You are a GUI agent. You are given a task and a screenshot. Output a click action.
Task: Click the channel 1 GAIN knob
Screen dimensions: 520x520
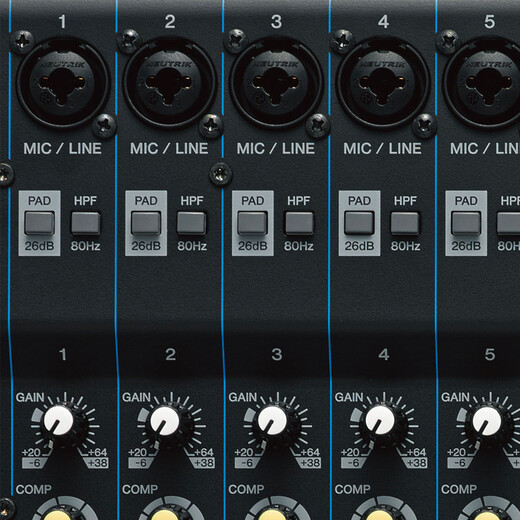pos(59,421)
